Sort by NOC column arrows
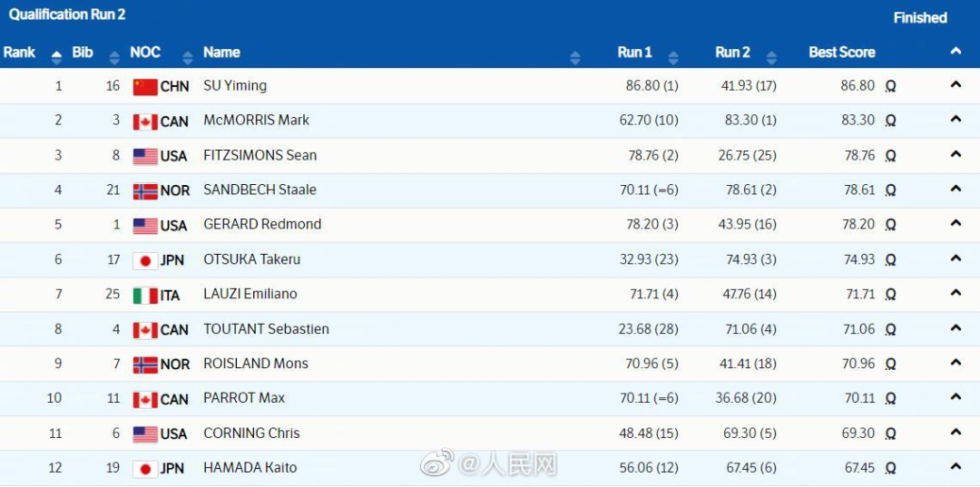Screen dimensions: 980x487 point(188,57)
